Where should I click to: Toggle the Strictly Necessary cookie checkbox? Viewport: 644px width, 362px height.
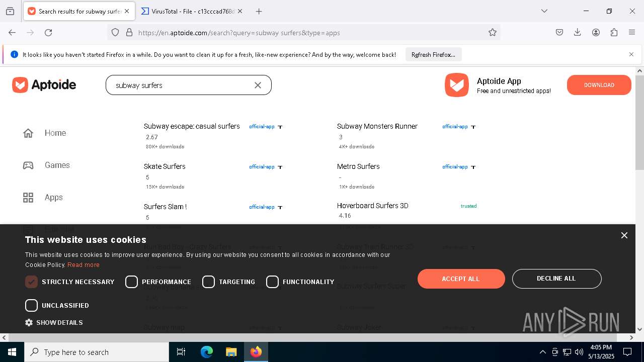31,282
